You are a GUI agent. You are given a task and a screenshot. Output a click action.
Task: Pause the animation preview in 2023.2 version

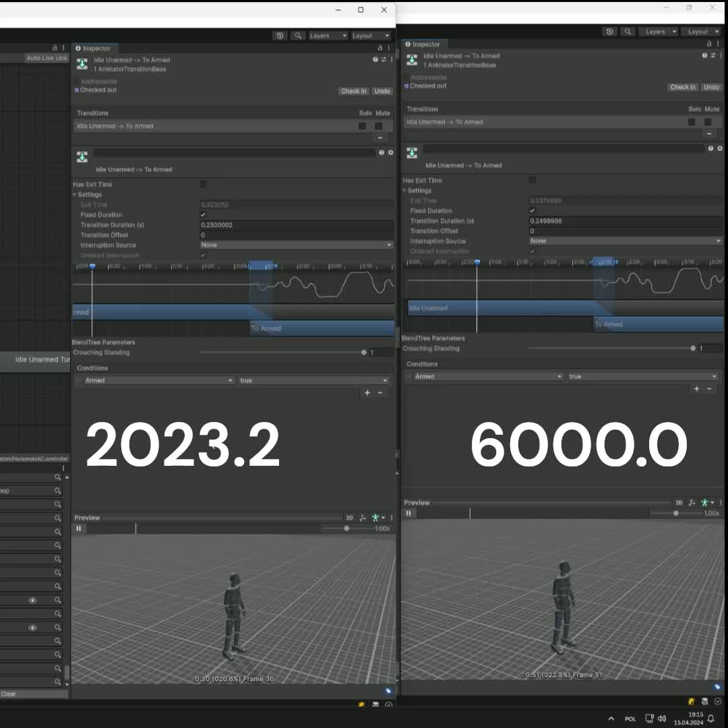[x=79, y=528]
